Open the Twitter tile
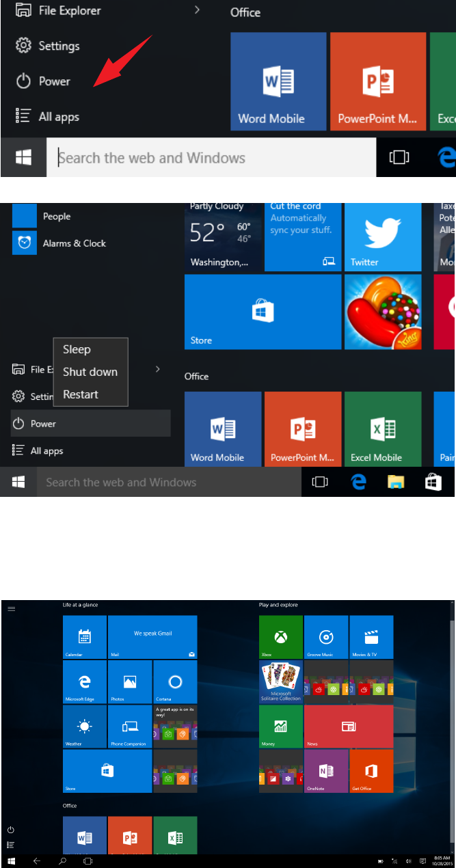The height and width of the screenshot is (868, 456). 383,237
